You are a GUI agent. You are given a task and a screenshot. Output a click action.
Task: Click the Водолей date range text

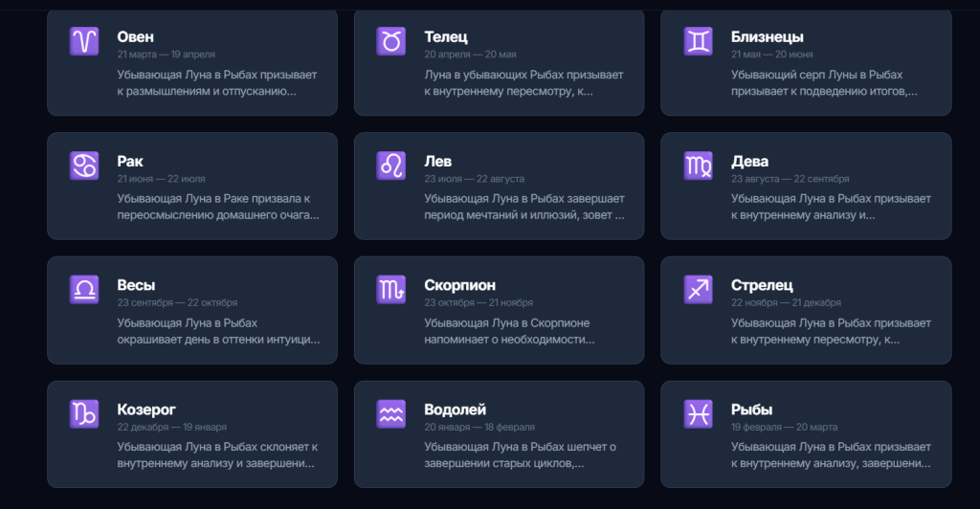[x=479, y=427]
